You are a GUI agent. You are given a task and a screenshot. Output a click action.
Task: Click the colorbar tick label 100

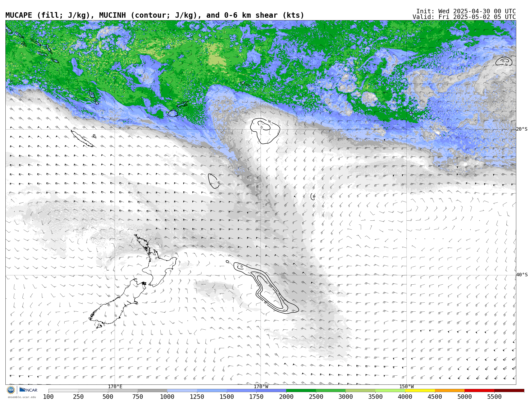(49, 397)
